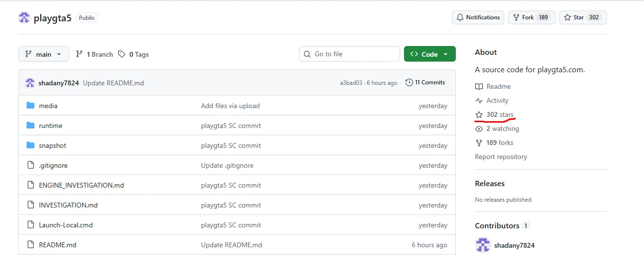644x255 pixels.
Task: Click the Go to file search field
Action: tap(349, 54)
